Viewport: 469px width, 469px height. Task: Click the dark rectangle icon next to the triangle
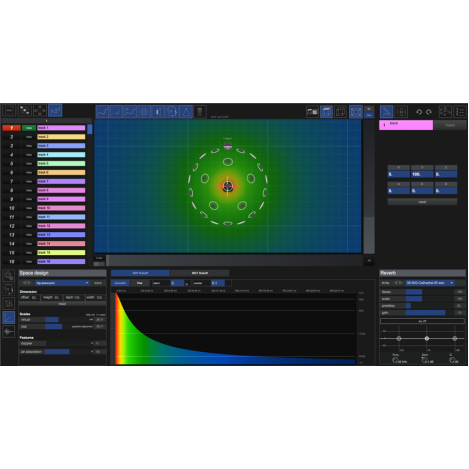(200, 112)
